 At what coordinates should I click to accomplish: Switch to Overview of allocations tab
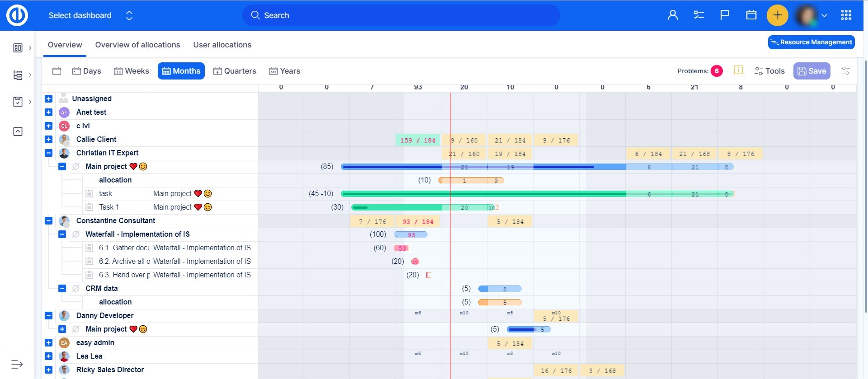tap(137, 45)
